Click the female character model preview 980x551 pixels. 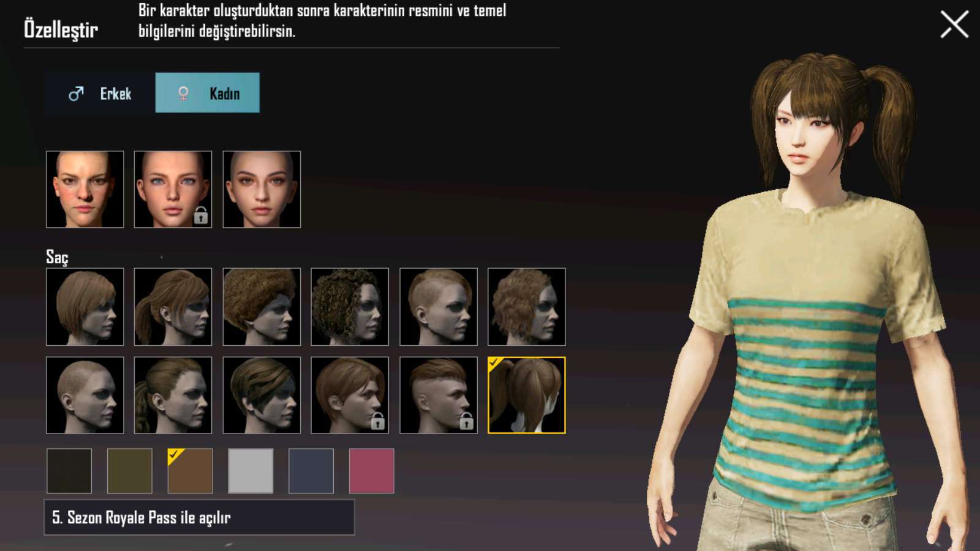[809, 300]
